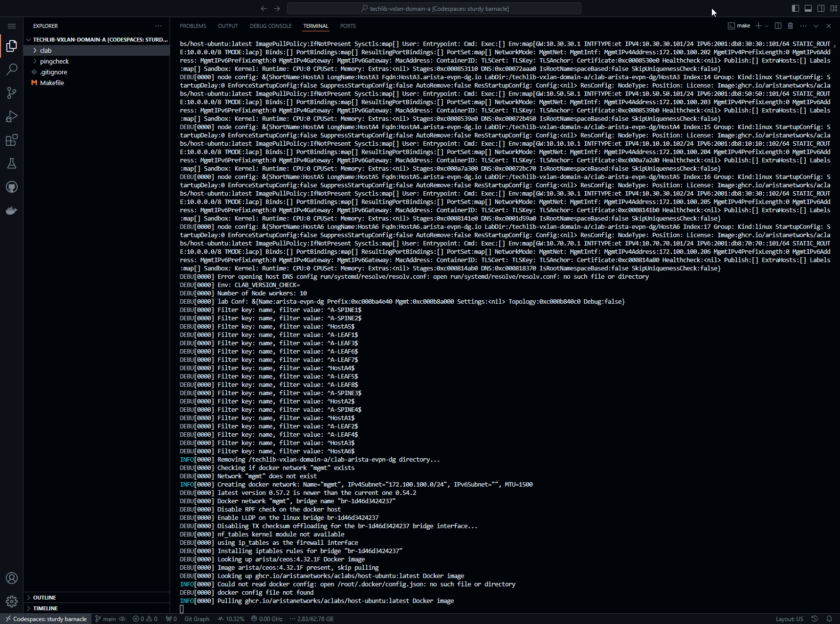
Task: Create a new terminal with plus icon
Action: 758,26
